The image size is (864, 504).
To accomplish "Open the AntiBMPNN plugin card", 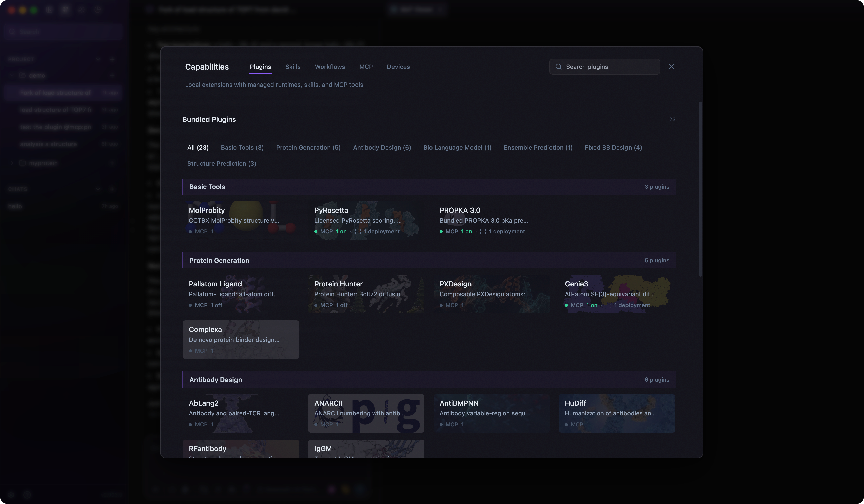I will (491, 413).
